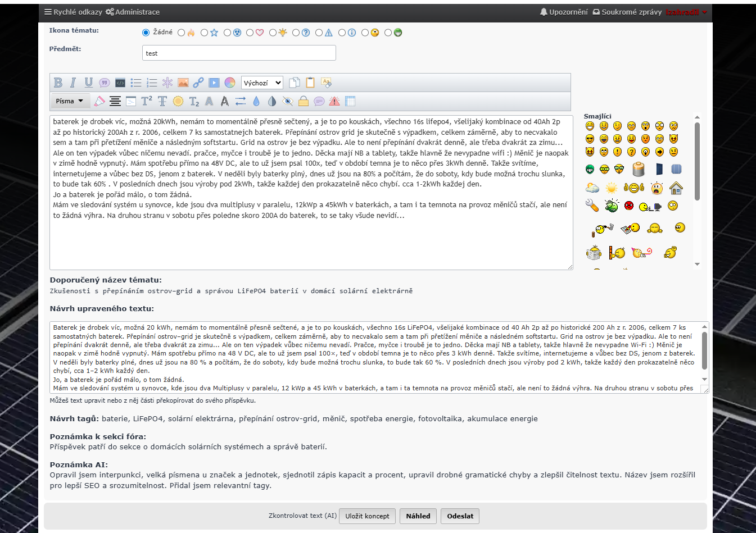Select the question mark topic icon radio
This screenshot has width=756, height=533.
pos(296,33)
